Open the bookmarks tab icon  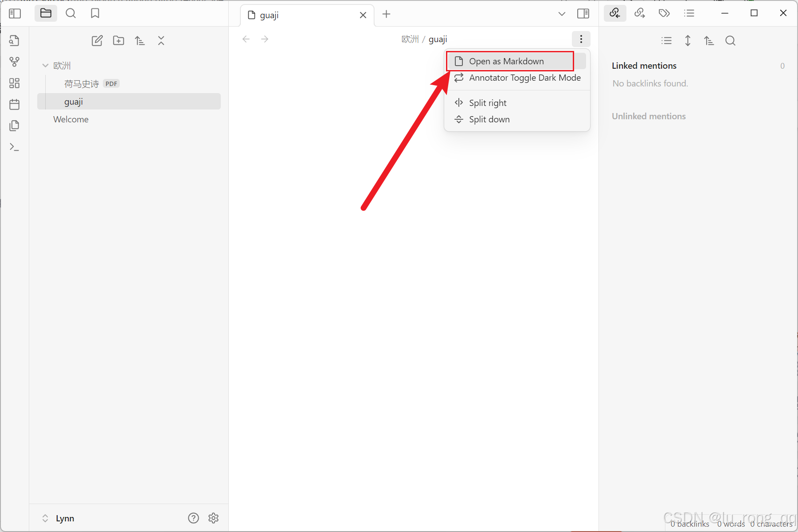point(95,13)
